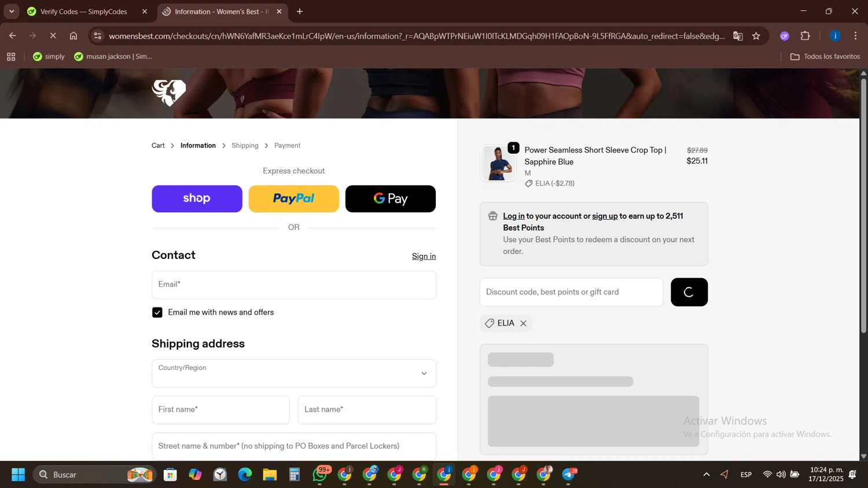Open the purple extension icon
868x488 pixels.
[x=785, y=36]
